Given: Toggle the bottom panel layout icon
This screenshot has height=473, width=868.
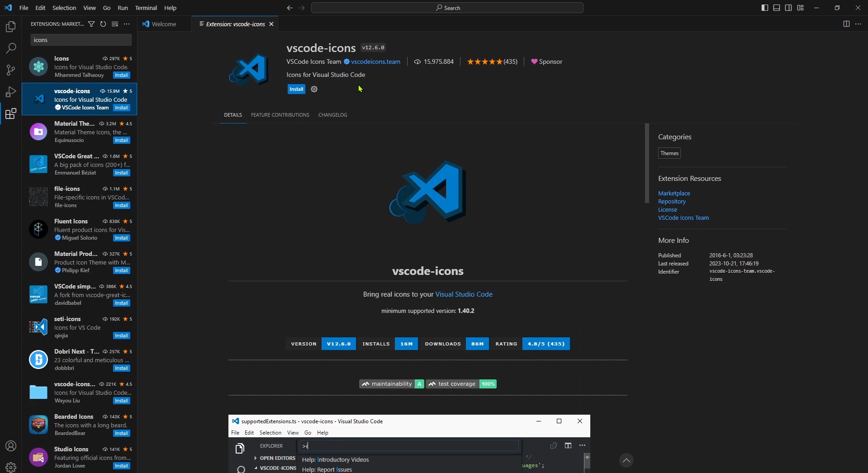Looking at the screenshot, I should pyautogui.click(x=777, y=8).
